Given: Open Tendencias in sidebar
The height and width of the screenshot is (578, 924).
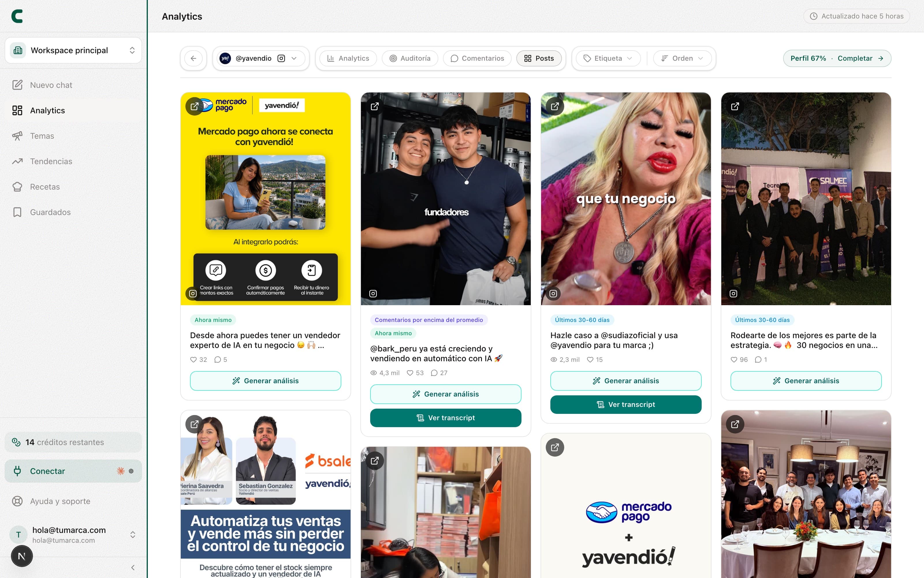Looking at the screenshot, I should pyautogui.click(x=73, y=161).
